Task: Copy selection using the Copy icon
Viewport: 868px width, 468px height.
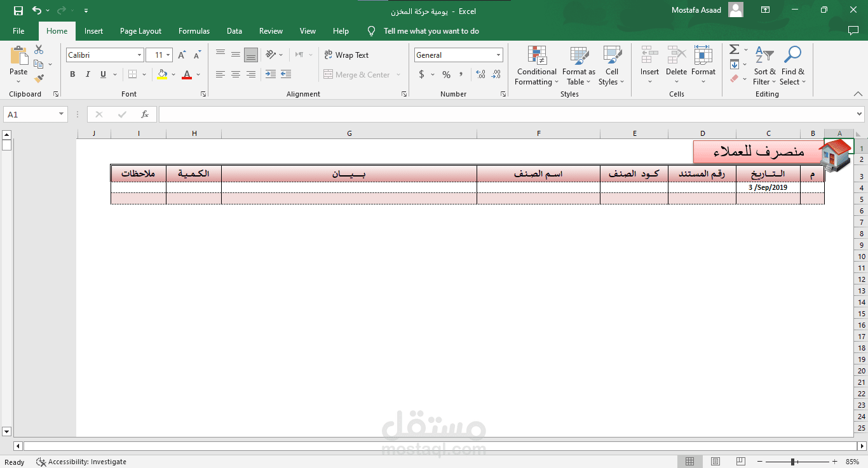Action: point(39,64)
